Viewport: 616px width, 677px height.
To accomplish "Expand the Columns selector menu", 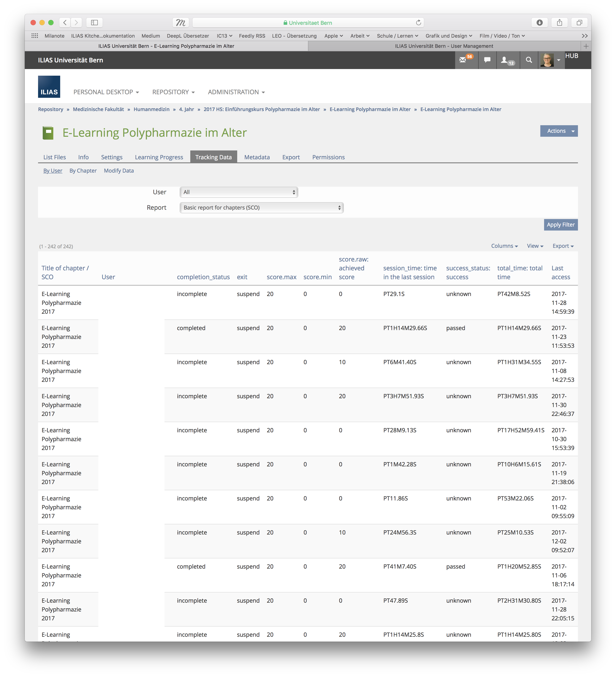I will pyautogui.click(x=504, y=246).
